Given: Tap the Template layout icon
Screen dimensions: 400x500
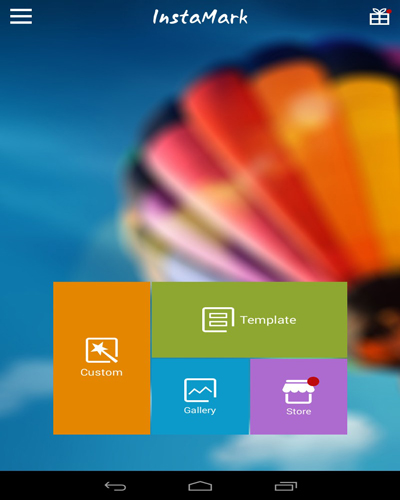Looking at the screenshot, I should (x=218, y=320).
